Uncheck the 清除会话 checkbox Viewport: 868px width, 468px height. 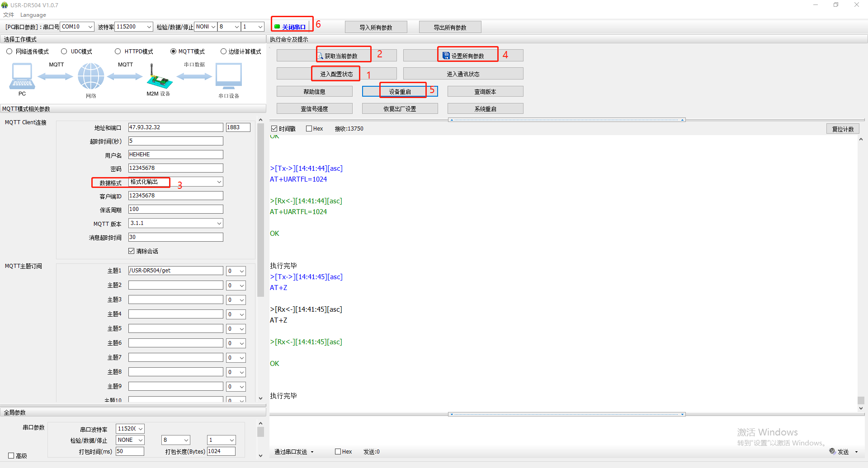[x=132, y=251]
